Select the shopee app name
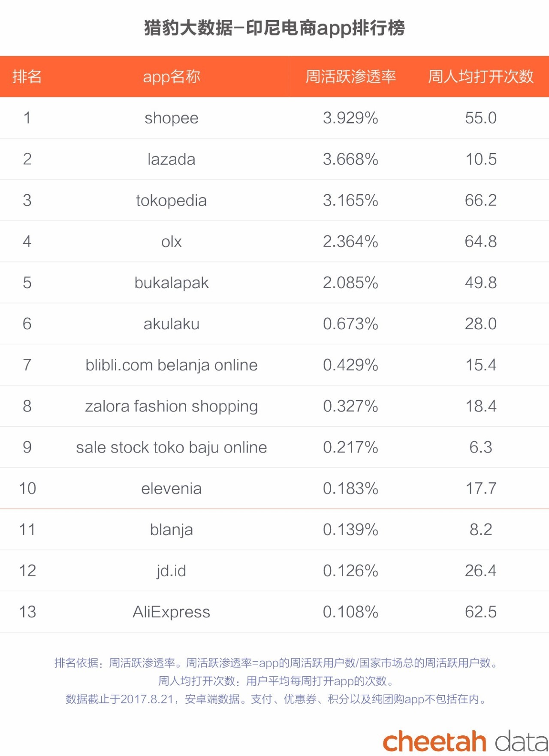 (x=172, y=118)
